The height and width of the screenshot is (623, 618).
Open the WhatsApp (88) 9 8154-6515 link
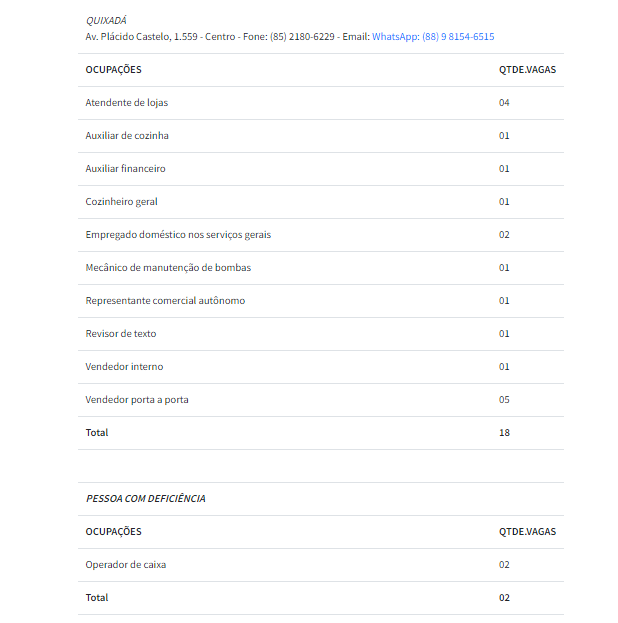[432, 36]
